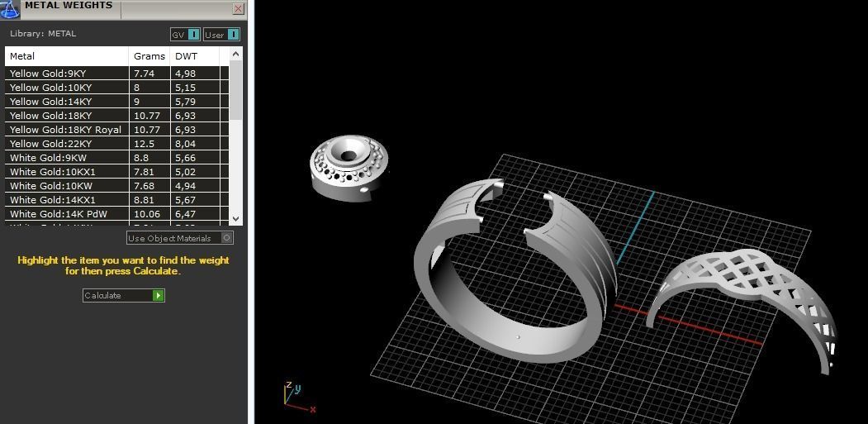
Task: Sort by the Metal column header
Action: [67, 56]
